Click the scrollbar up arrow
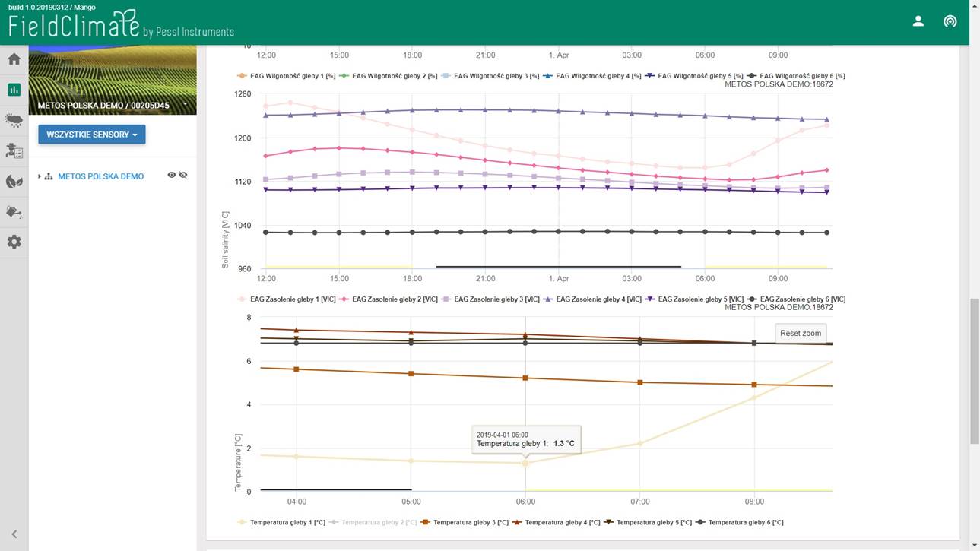Viewport: 980px width, 551px height. click(x=974, y=5)
